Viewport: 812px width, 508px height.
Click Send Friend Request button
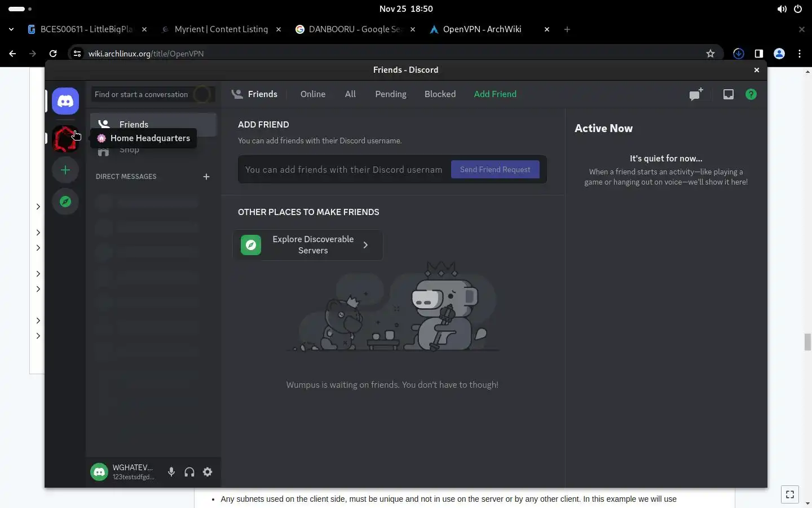[495, 169]
